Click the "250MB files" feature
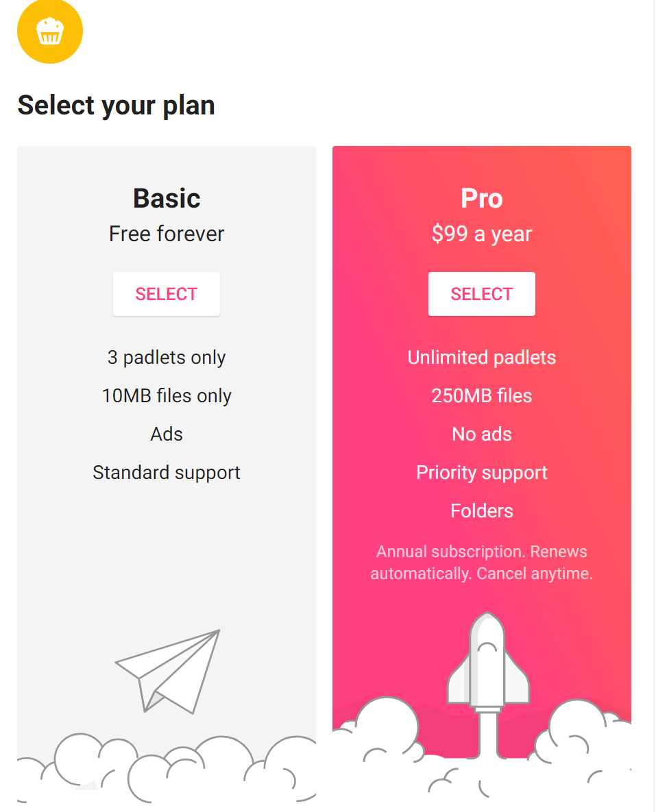This screenshot has width=656, height=812. pyautogui.click(x=481, y=395)
